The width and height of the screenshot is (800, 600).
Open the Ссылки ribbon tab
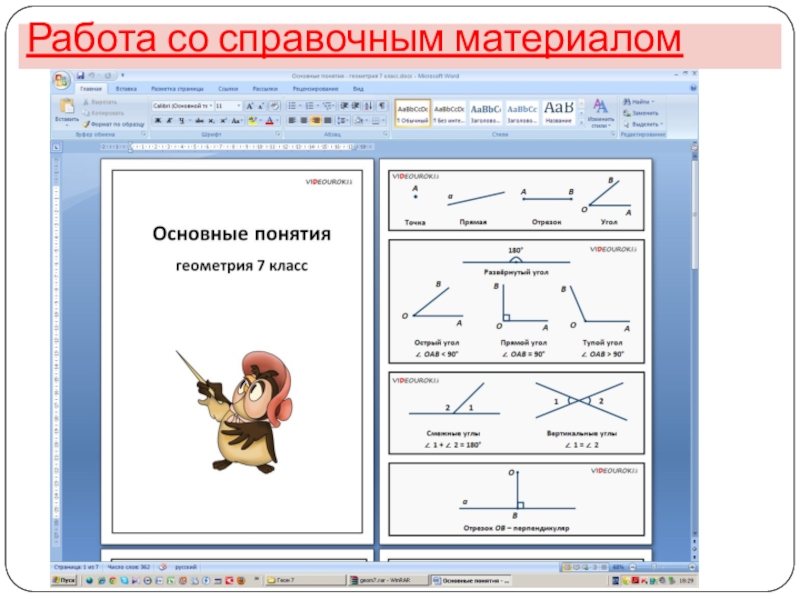coord(228,89)
